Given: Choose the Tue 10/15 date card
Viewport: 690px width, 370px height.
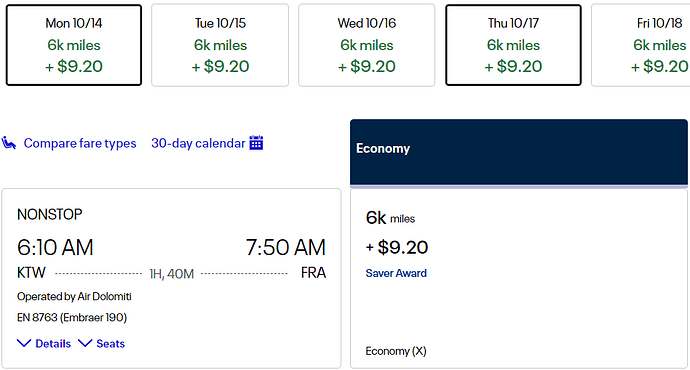Looking at the screenshot, I should [x=220, y=45].
